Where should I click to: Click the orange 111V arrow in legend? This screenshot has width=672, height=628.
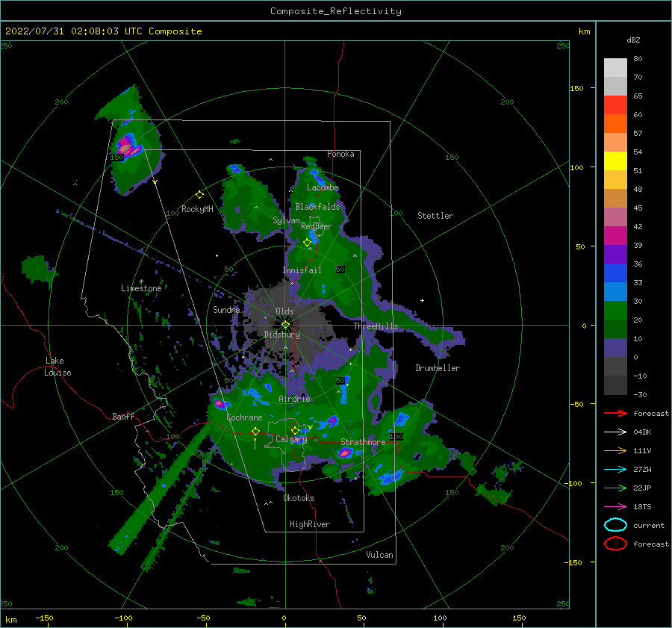click(615, 450)
